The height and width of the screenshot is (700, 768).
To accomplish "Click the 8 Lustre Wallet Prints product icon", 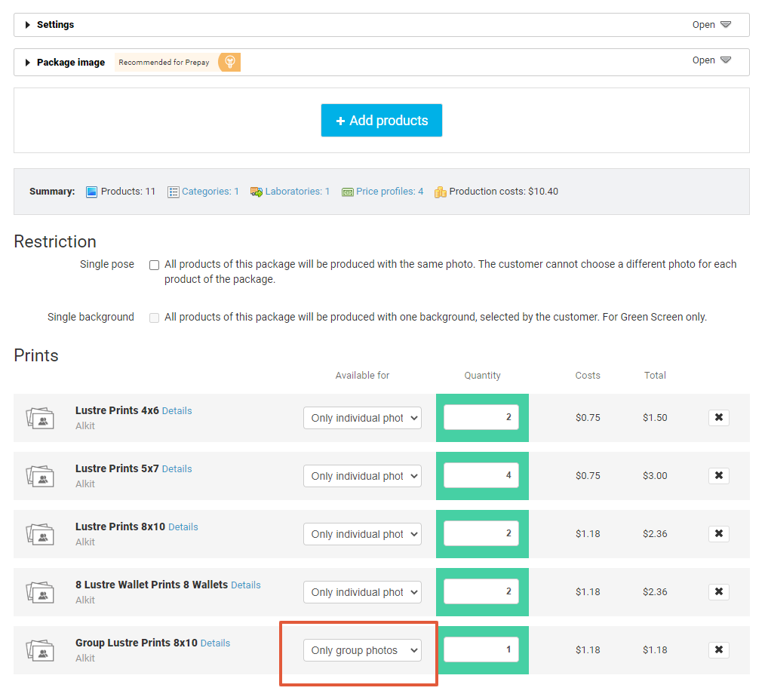I will click(40, 593).
